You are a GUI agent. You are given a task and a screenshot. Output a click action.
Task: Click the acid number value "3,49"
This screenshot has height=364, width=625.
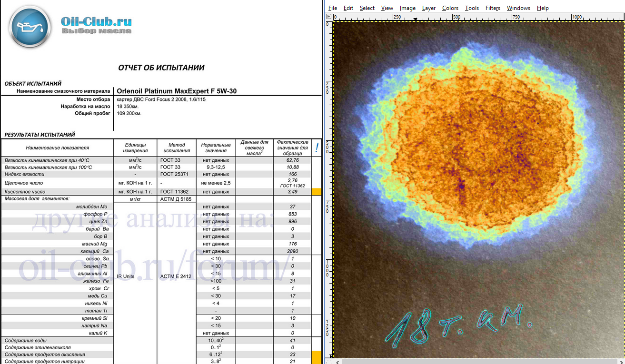coord(293,192)
